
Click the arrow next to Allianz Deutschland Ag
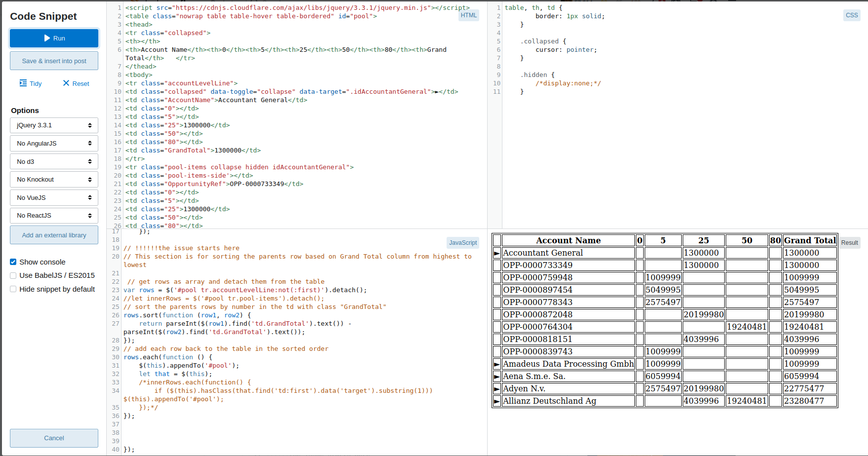coord(497,401)
